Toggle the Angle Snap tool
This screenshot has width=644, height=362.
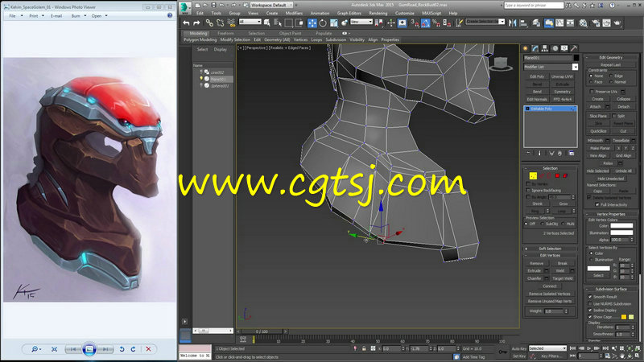[x=426, y=23]
